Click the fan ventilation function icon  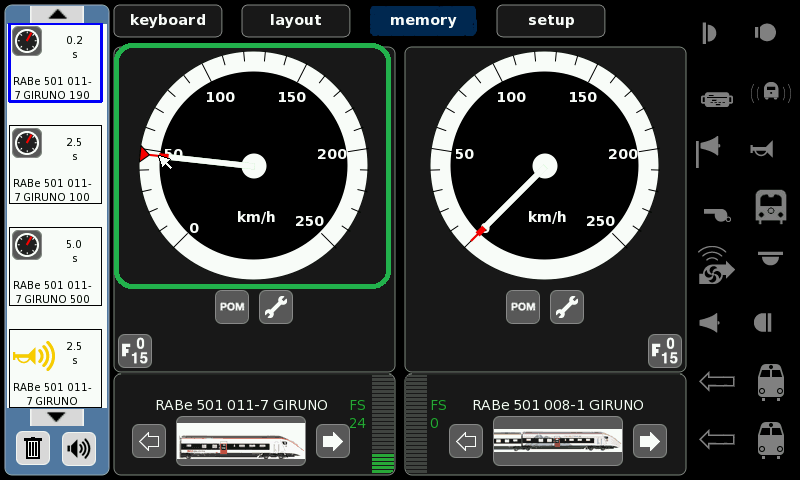[714, 265]
